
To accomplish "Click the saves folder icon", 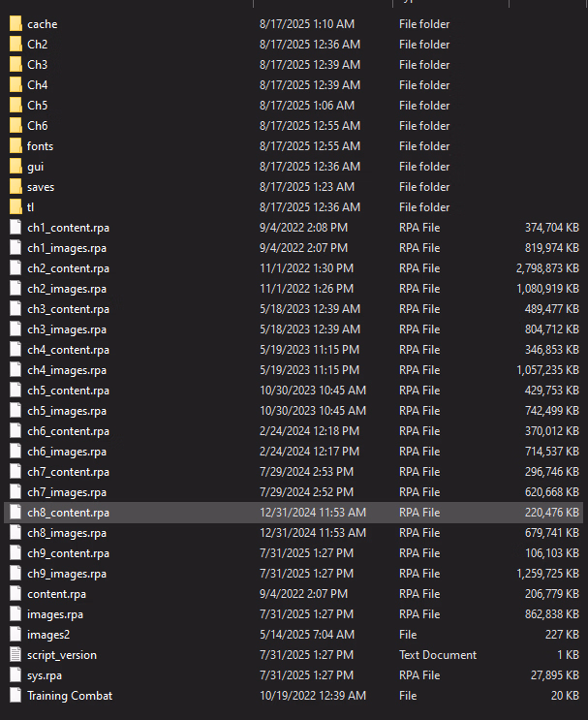I will pyautogui.click(x=15, y=187).
